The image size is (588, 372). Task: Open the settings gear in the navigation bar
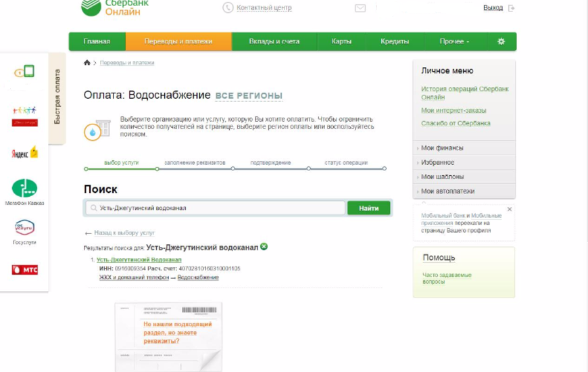pyautogui.click(x=501, y=41)
